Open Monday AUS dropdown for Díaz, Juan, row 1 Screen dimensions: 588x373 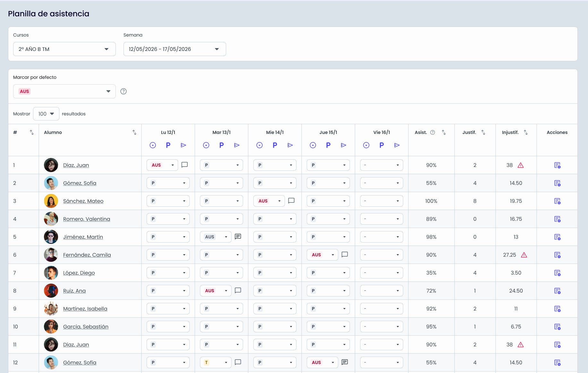tap(162, 165)
